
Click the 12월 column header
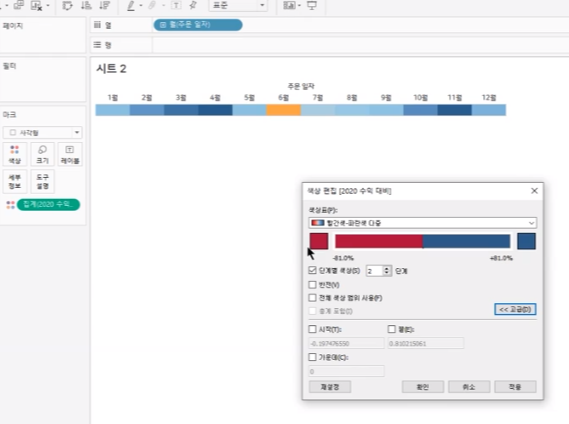(x=489, y=98)
